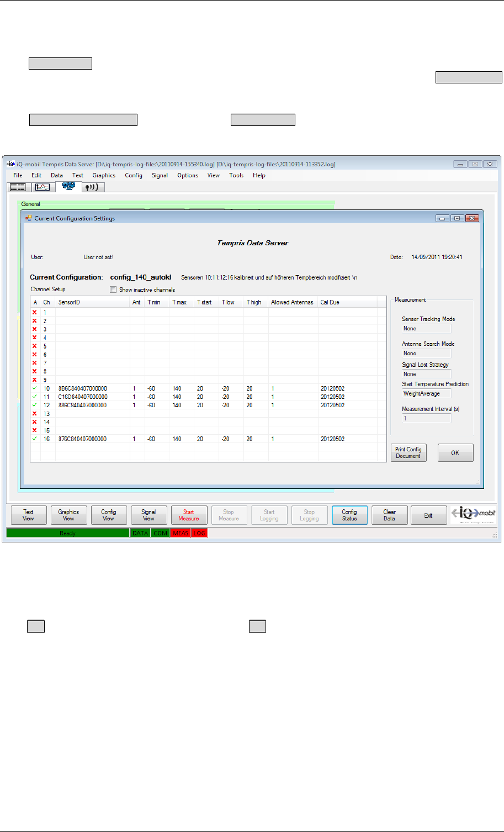This screenshot has width=504, height=832.
Task: Open the Signal menu
Action: (x=160, y=175)
